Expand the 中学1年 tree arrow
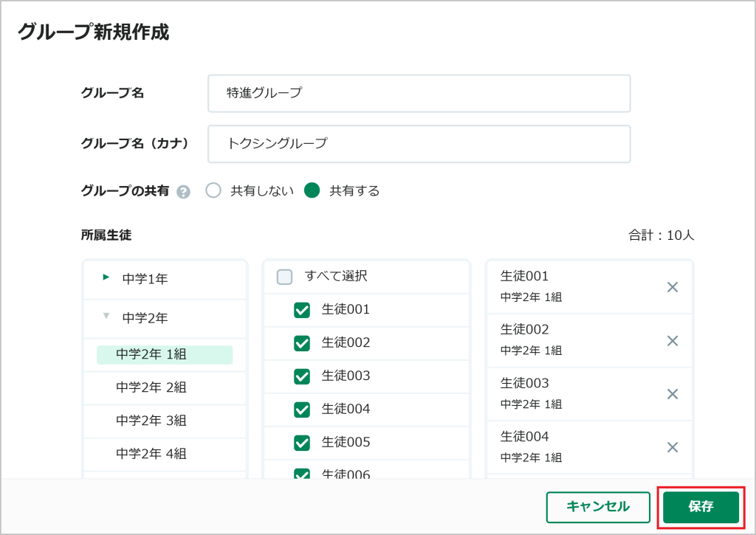This screenshot has height=535, width=756. tap(106, 277)
